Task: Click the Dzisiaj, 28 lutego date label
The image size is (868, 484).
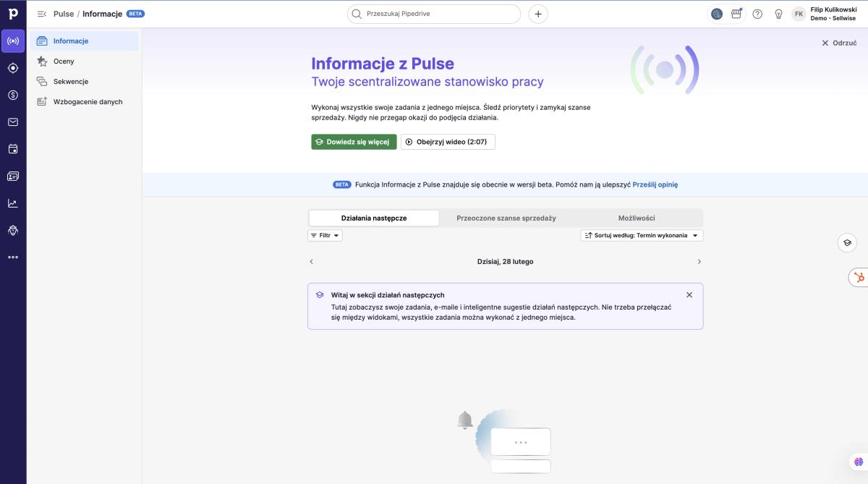Action: (x=506, y=261)
